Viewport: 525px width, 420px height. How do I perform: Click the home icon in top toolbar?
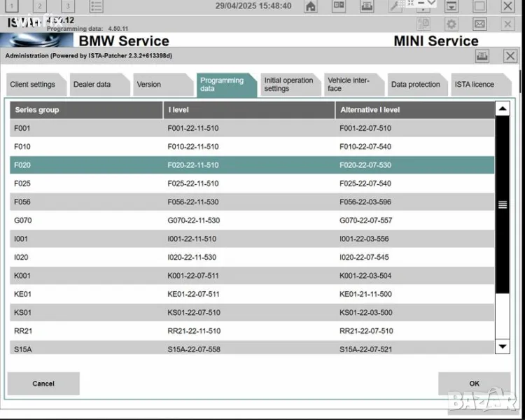click(311, 7)
